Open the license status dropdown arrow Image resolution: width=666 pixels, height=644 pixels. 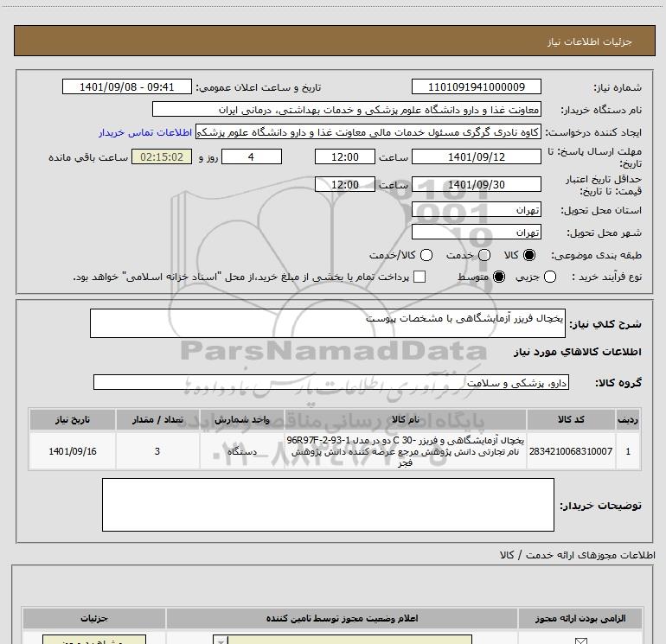pyautogui.click(x=220, y=641)
